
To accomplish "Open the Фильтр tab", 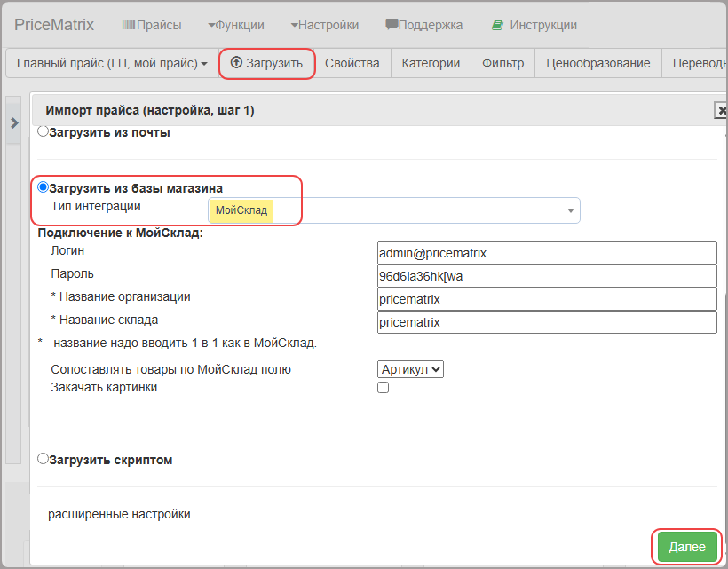I will tap(502, 63).
